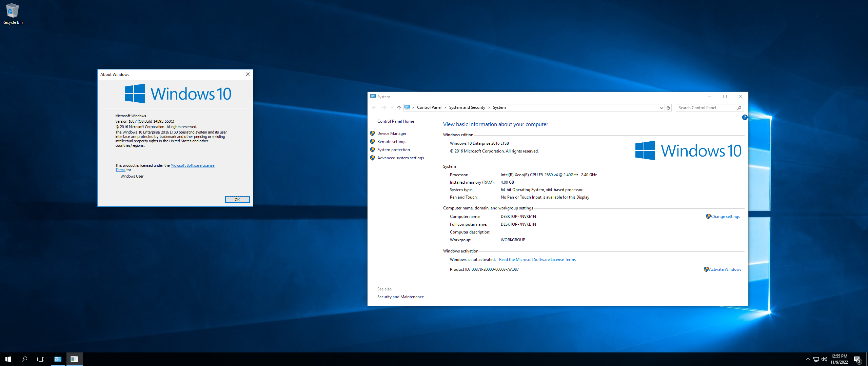Expand chevron after Control Panel breadcrumb
The image size is (868, 366).
pyautogui.click(x=445, y=108)
